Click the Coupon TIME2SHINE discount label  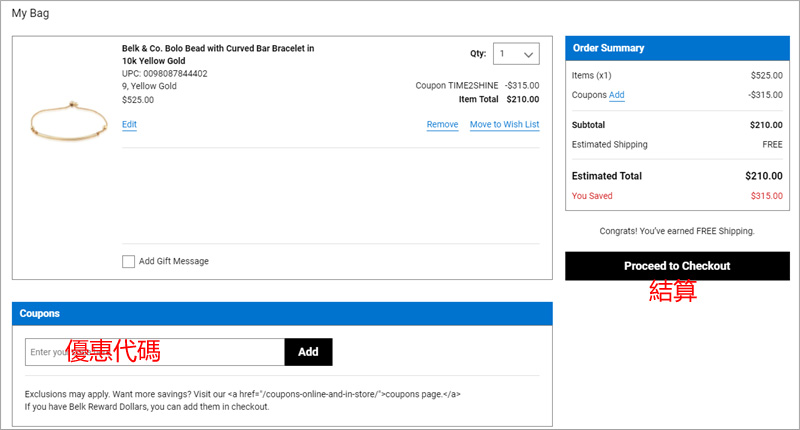[x=456, y=86]
